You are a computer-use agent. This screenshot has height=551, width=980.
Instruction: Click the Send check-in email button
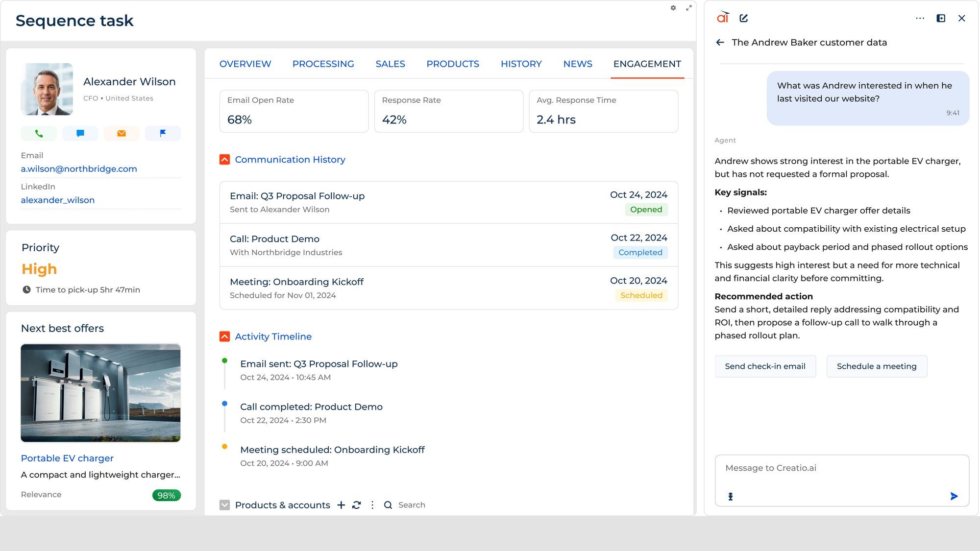[765, 366]
